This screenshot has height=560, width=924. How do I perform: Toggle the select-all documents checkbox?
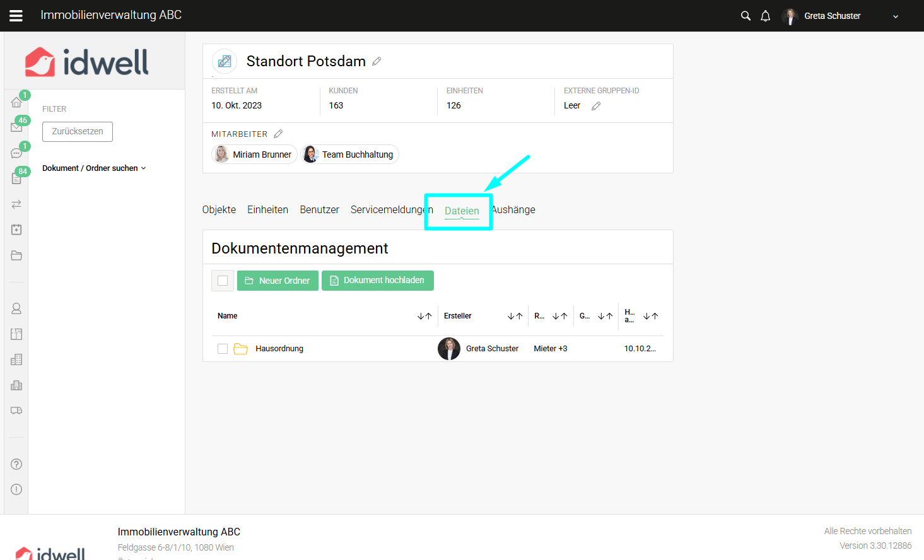[x=223, y=281]
